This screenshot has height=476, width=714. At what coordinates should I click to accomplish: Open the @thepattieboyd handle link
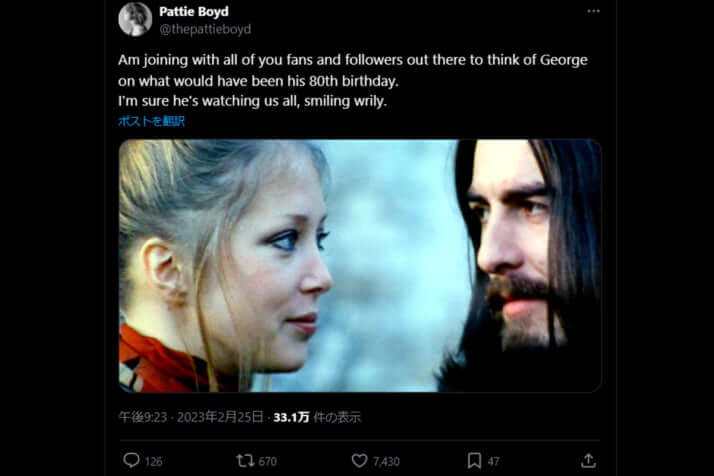(x=205, y=29)
